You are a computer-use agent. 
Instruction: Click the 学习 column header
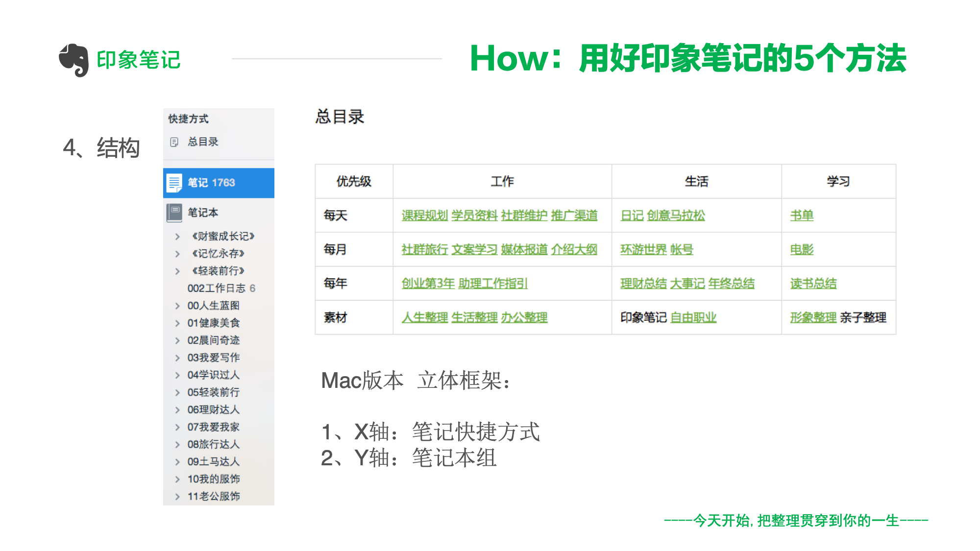click(x=838, y=181)
